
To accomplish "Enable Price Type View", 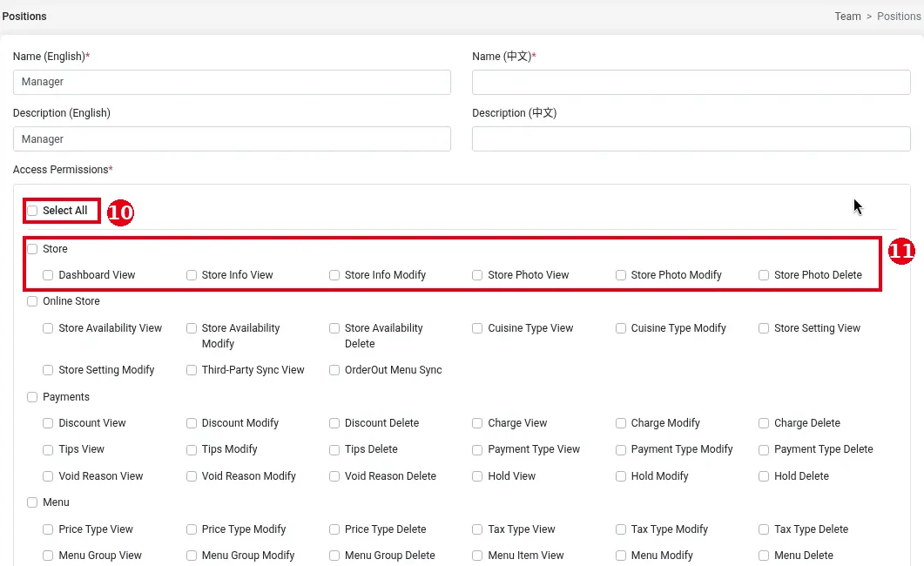I will pyautogui.click(x=48, y=529).
